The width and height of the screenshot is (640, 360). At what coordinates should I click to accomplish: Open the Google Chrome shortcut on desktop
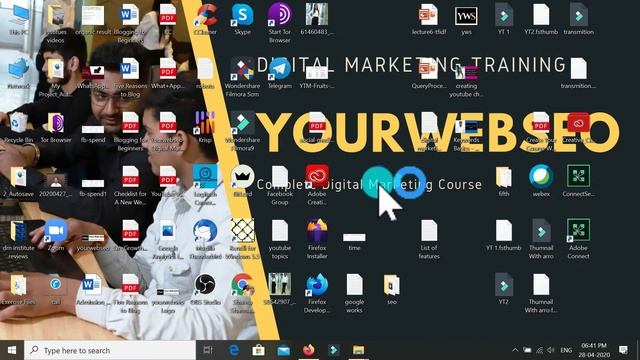pos(242,292)
